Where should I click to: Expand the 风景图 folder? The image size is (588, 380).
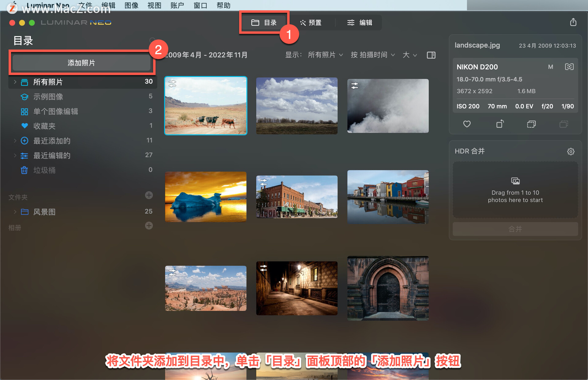(15, 212)
